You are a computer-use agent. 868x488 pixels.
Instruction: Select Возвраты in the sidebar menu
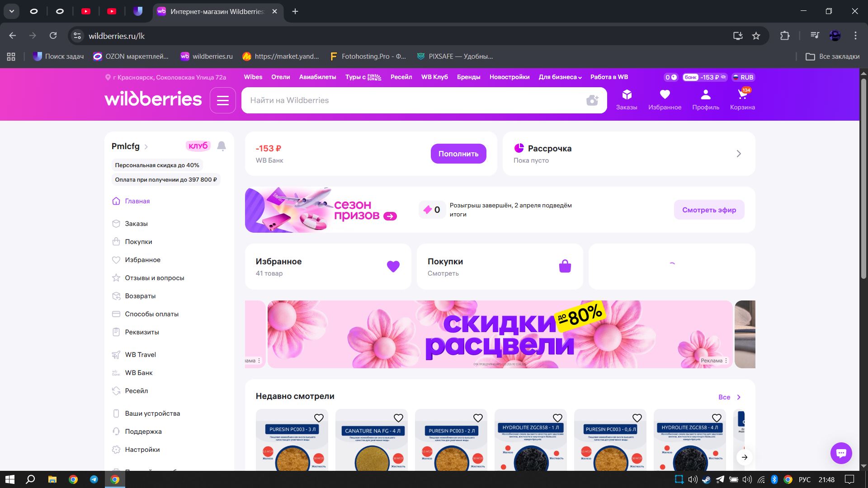(140, 296)
